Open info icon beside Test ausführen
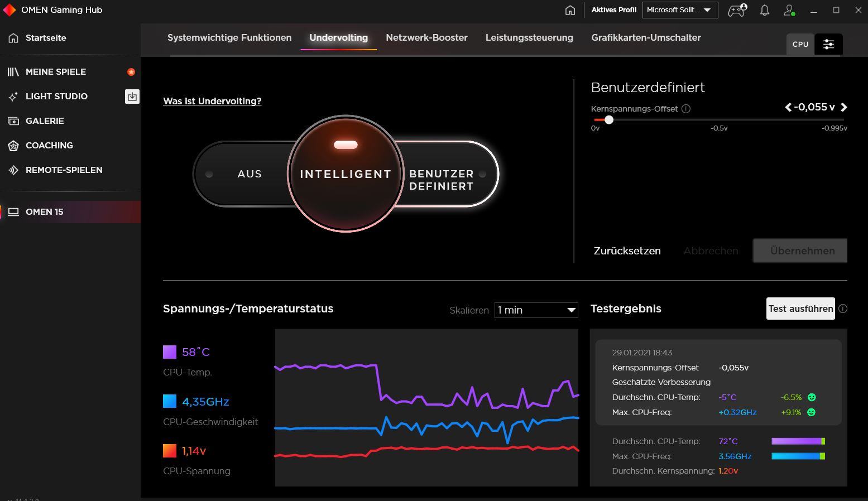868x501 pixels. point(843,309)
